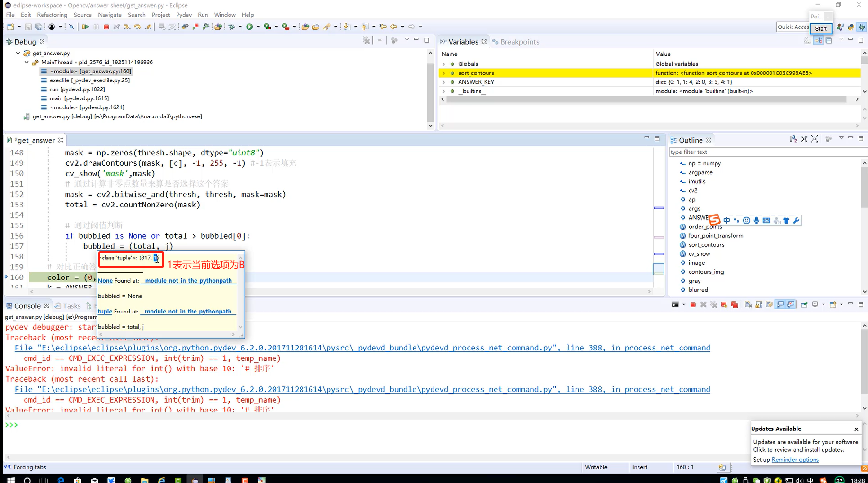The width and height of the screenshot is (868, 483).
Task: Click the Sogou input method S icon
Action: [714, 220]
